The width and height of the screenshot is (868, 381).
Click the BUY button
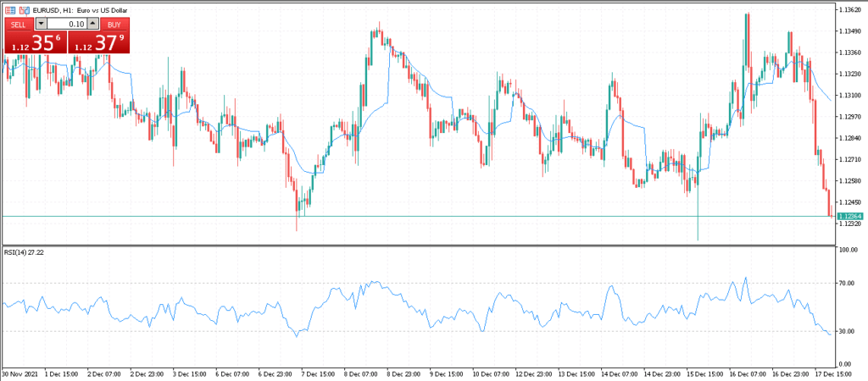pyautogui.click(x=114, y=25)
